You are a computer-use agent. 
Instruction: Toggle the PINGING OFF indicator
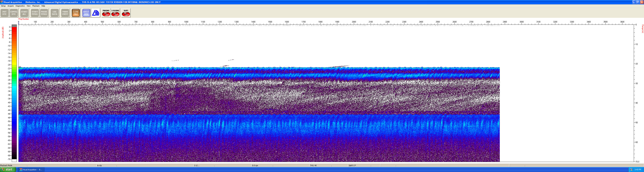(106, 13)
